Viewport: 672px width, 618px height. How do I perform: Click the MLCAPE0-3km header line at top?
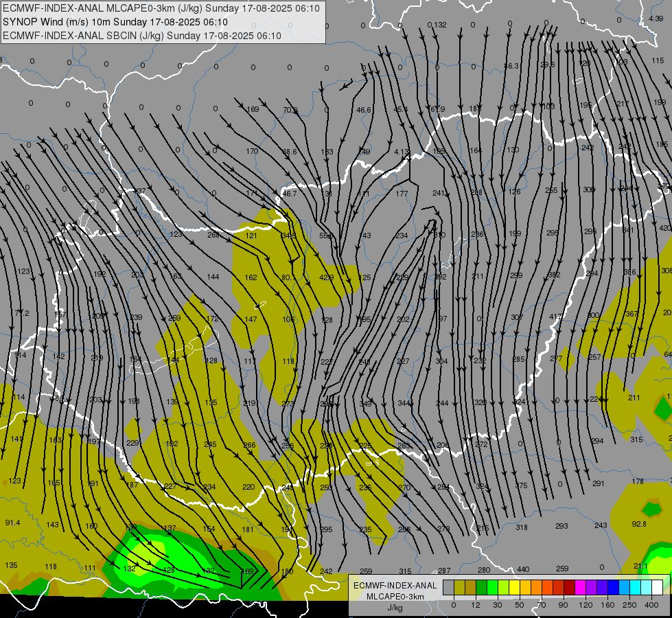tap(161, 8)
